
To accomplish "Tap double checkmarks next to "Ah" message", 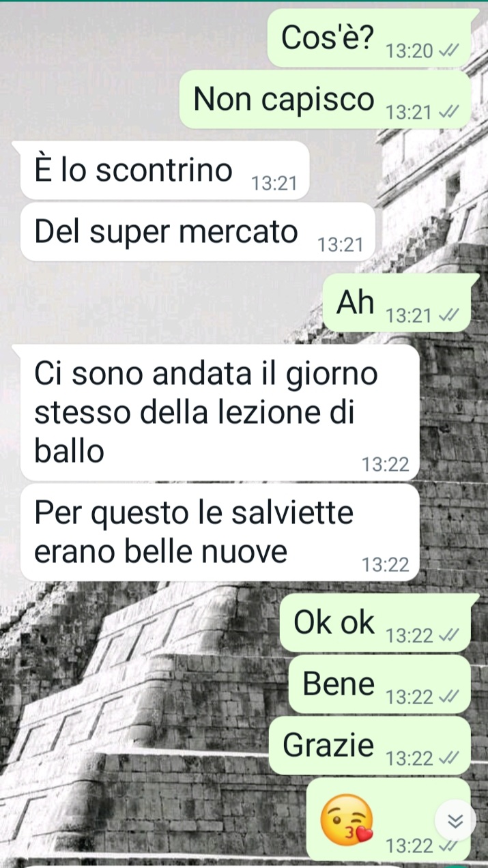I will coord(448,316).
